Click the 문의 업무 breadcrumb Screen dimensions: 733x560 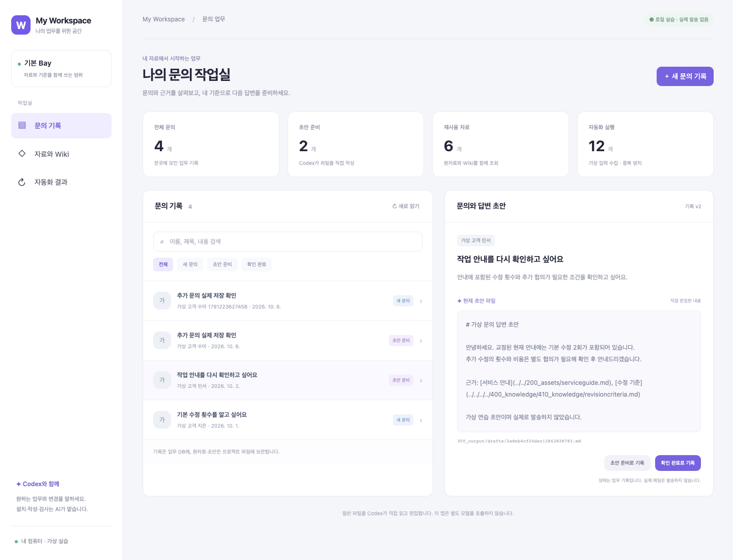pyautogui.click(x=214, y=19)
